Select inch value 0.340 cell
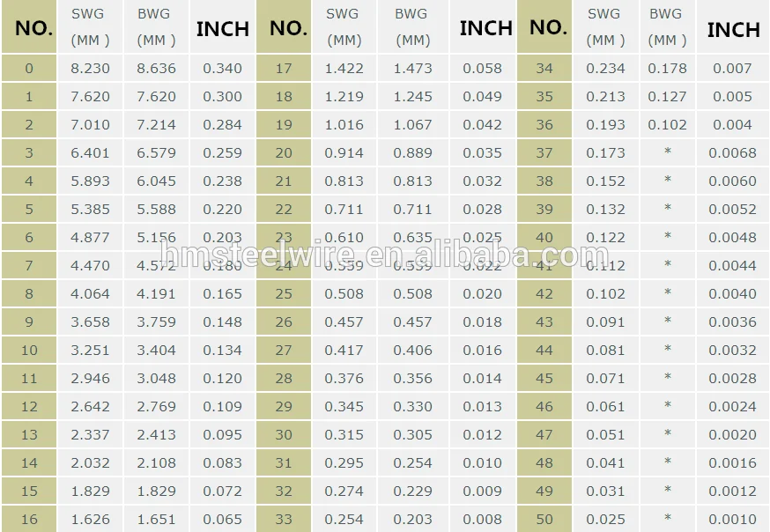This screenshot has width=770, height=532. pos(223,68)
